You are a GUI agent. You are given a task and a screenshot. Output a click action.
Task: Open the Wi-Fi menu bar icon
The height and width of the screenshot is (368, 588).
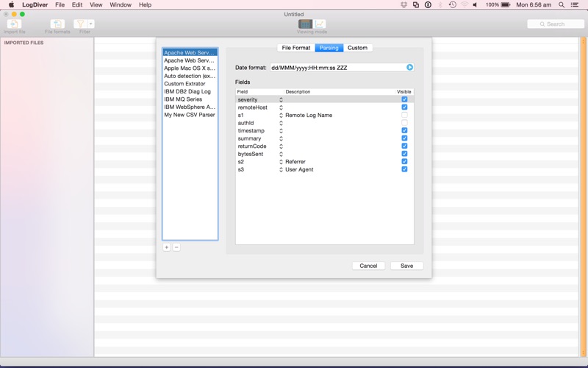point(465,5)
